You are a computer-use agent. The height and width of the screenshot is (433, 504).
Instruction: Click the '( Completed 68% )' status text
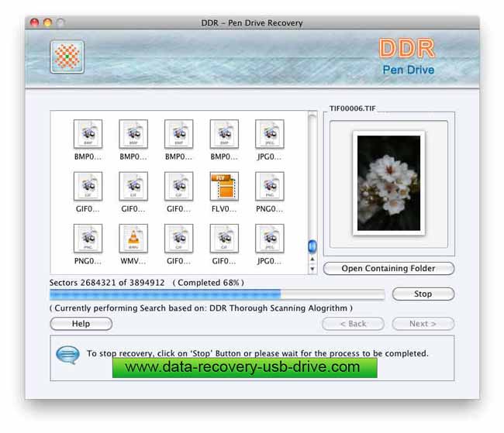click(209, 283)
